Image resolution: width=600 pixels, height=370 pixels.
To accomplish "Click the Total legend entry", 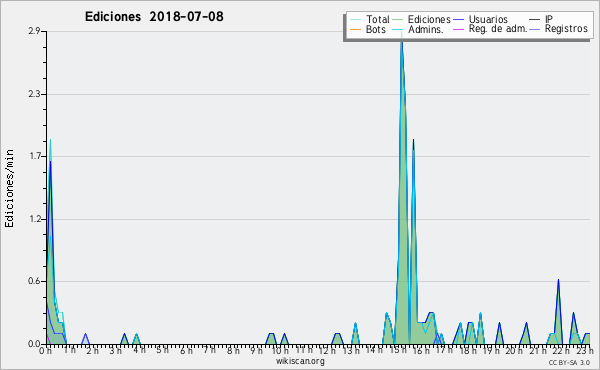I will tap(370, 19).
